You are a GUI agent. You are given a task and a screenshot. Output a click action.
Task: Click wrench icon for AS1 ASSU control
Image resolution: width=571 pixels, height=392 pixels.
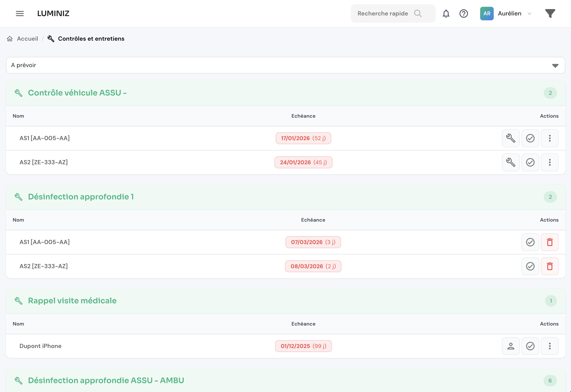point(511,138)
